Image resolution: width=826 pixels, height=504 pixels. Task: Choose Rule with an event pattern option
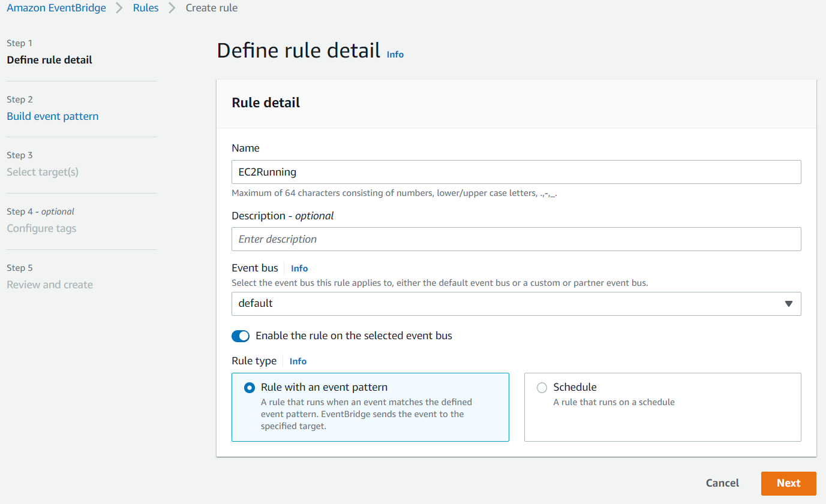click(250, 388)
